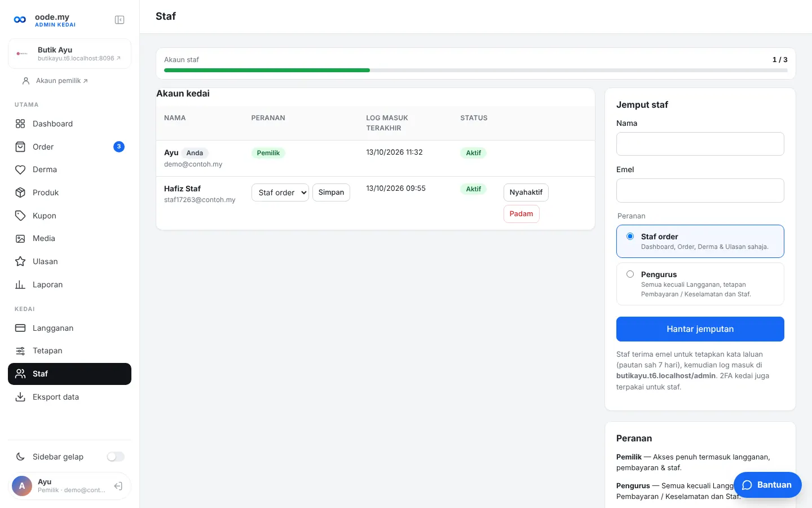Screen dimensions: 812x508
Task: Click the Eksport data download icon
Action: point(20,397)
